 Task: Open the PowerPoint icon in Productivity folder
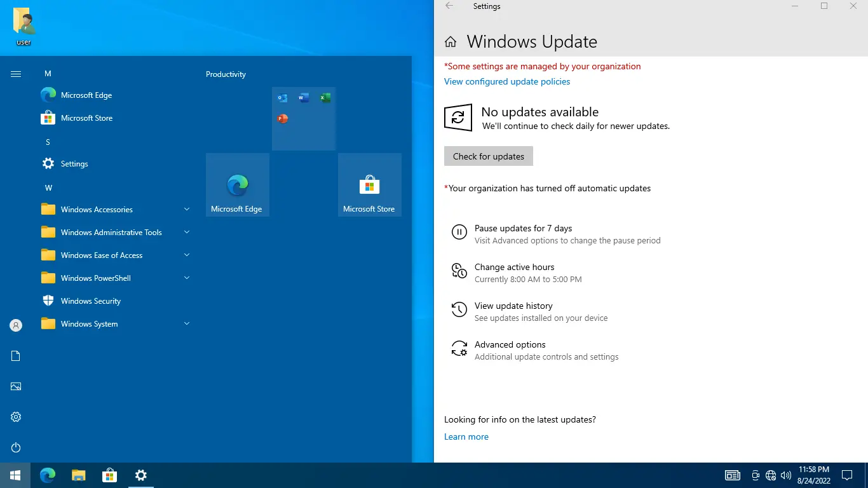pos(283,119)
